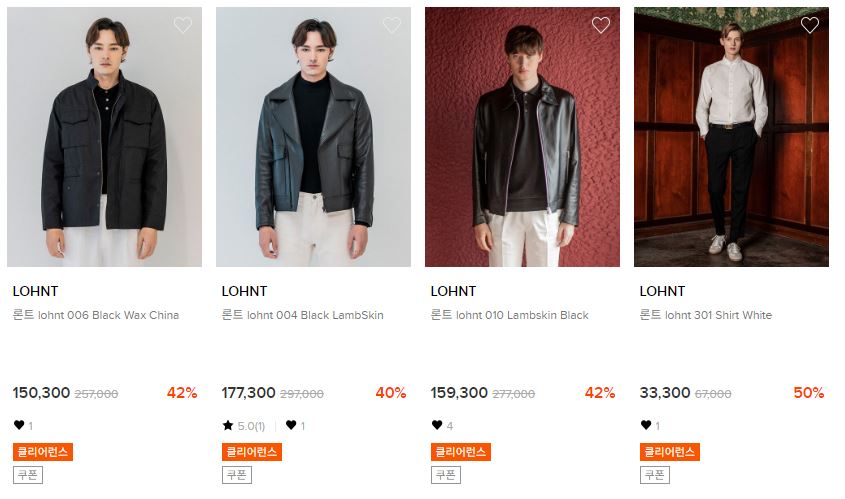The image size is (845, 499).
Task: Click the 쿠폰 coupon tag under Black Wax China
Action: point(28,475)
